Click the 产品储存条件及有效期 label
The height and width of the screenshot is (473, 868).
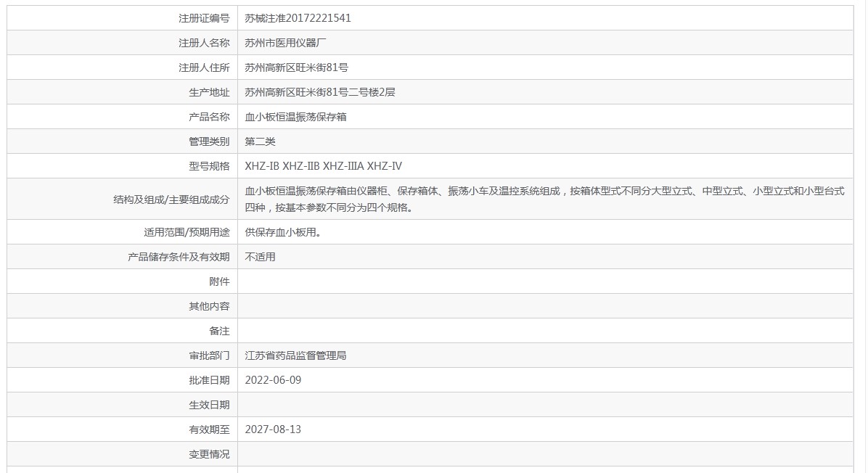(179, 258)
